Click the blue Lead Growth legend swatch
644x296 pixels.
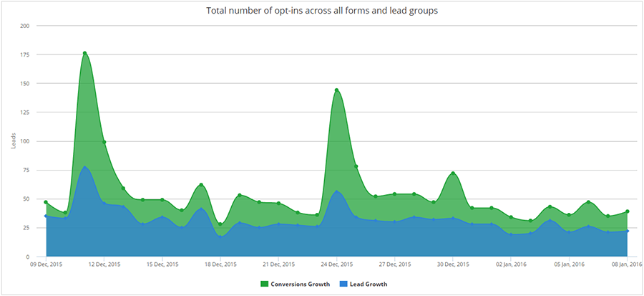(x=342, y=284)
